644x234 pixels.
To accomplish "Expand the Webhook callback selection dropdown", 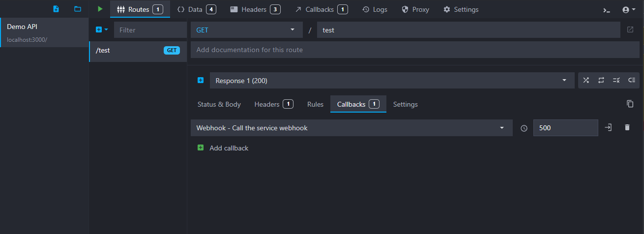I will coord(351,128).
